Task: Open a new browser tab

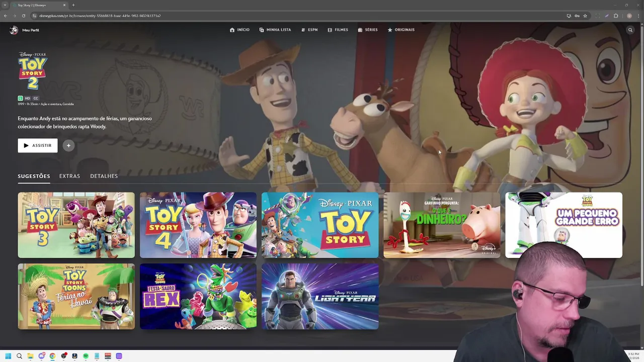Action: [73, 5]
